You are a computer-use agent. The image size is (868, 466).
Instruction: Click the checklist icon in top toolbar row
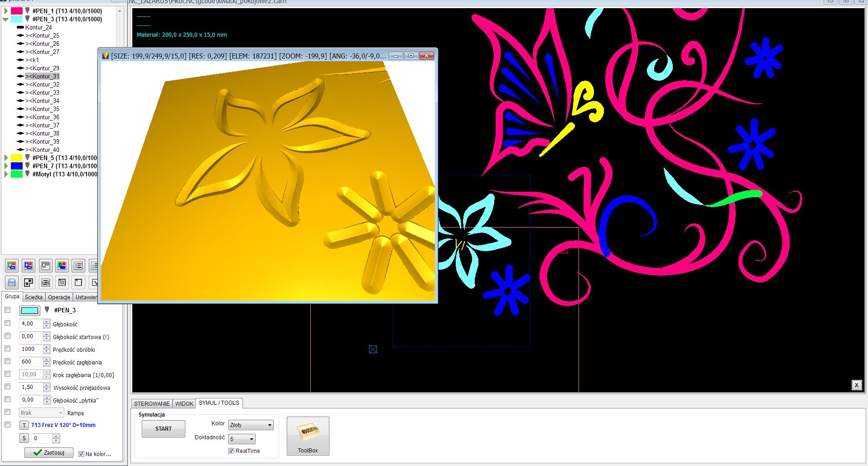point(78,266)
